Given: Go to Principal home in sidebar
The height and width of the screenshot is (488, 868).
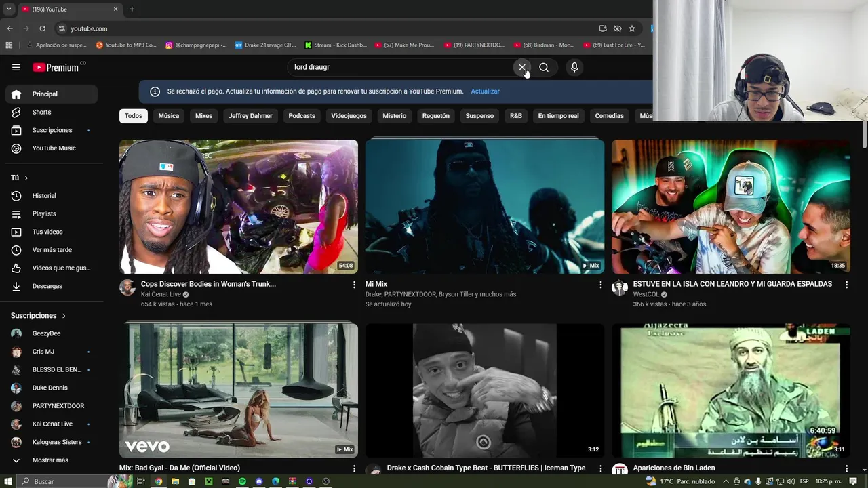Looking at the screenshot, I should point(52,94).
